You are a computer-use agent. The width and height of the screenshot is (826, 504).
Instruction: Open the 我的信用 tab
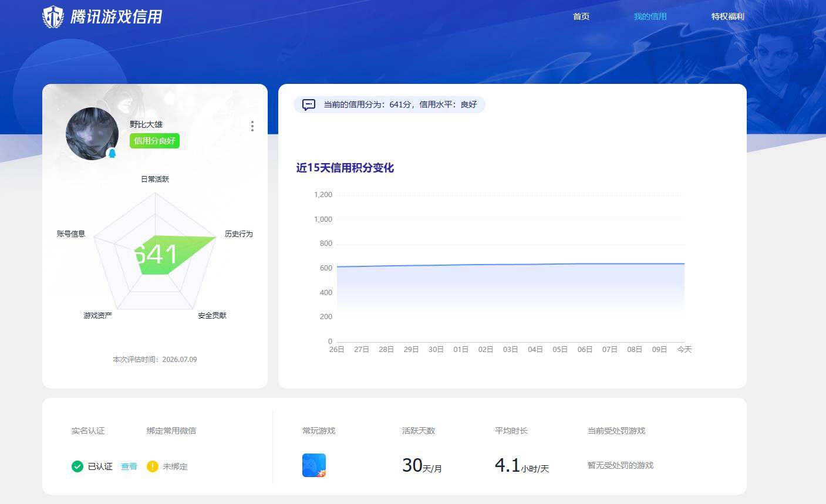point(650,16)
